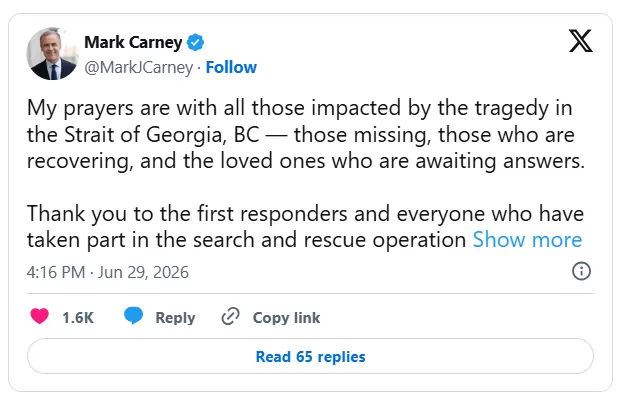Screen dimensions: 630x405
Task: Click the 1.6K likes count
Action: click(x=78, y=317)
